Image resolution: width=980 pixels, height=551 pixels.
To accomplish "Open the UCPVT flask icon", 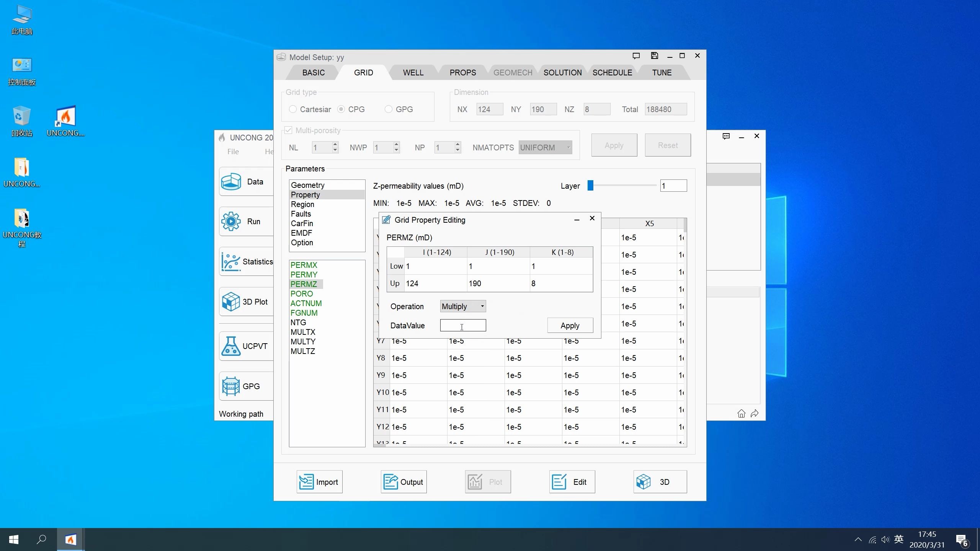I will [x=231, y=346].
